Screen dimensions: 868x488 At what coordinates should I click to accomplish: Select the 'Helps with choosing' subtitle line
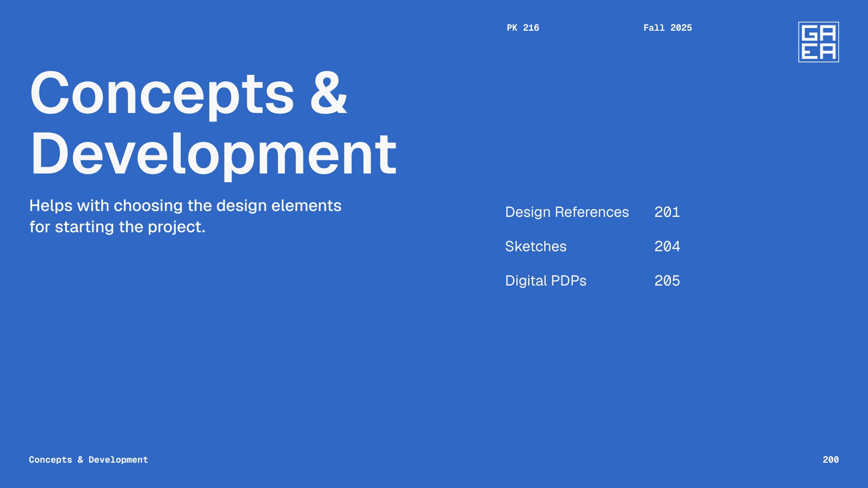[185, 206]
